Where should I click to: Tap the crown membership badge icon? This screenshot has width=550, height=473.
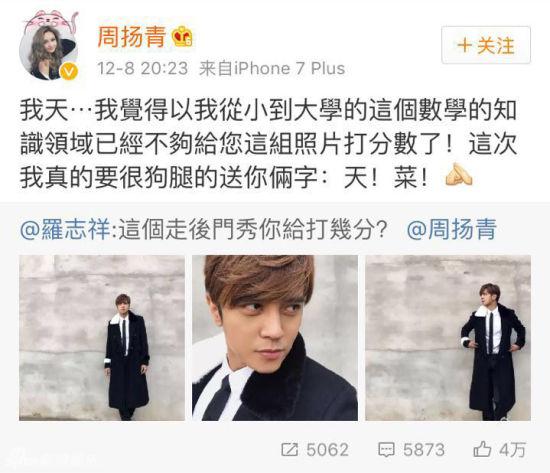[x=182, y=36]
